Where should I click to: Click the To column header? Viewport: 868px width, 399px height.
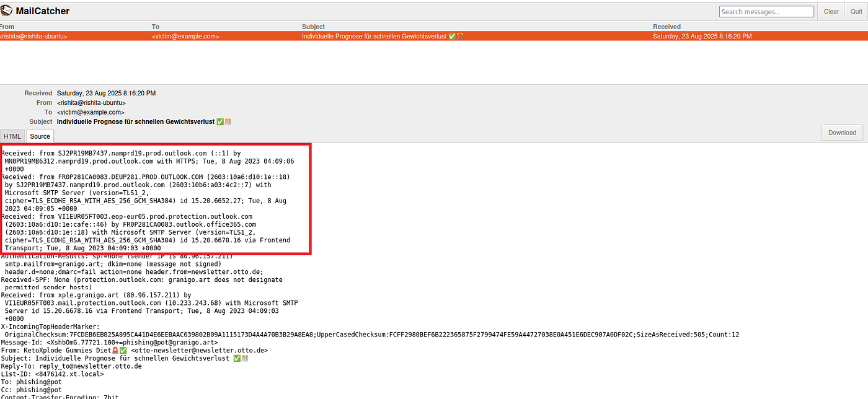156,27
